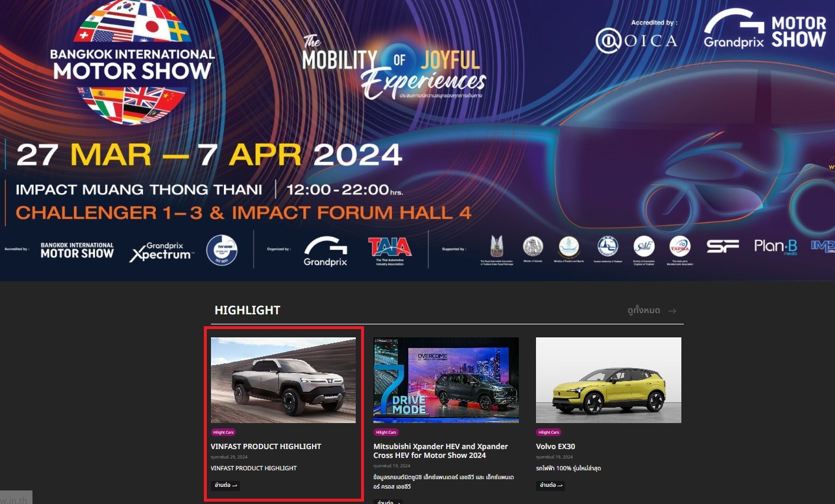Click the arrow icon beside ดูทั้งหมด
This screenshot has width=835, height=504.
coord(672,311)
